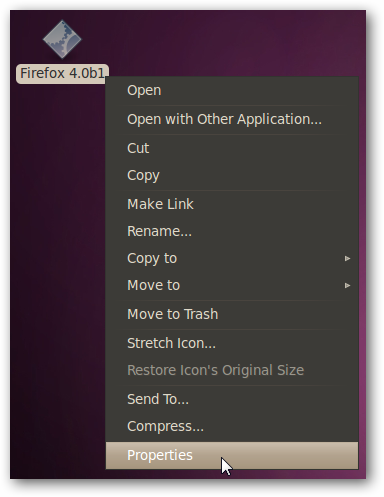This screenshot has height=497, width=384.
Task: Choose Copy in the context menu
Action: coord(232,175)
